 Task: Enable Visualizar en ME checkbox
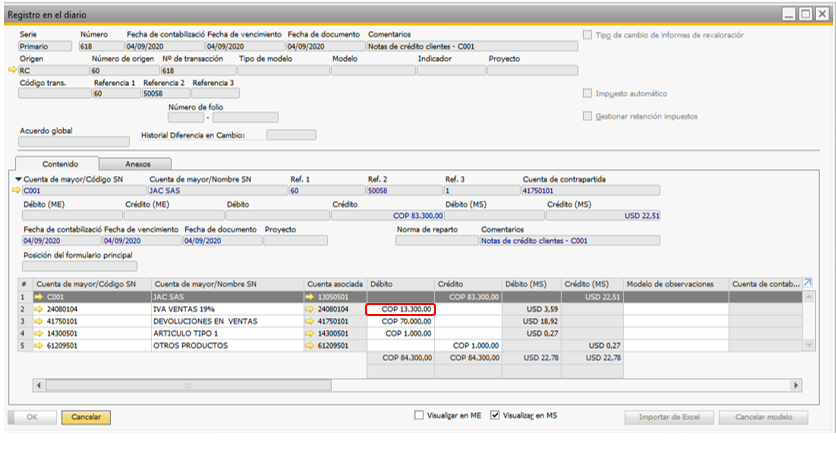coord(420,415)
